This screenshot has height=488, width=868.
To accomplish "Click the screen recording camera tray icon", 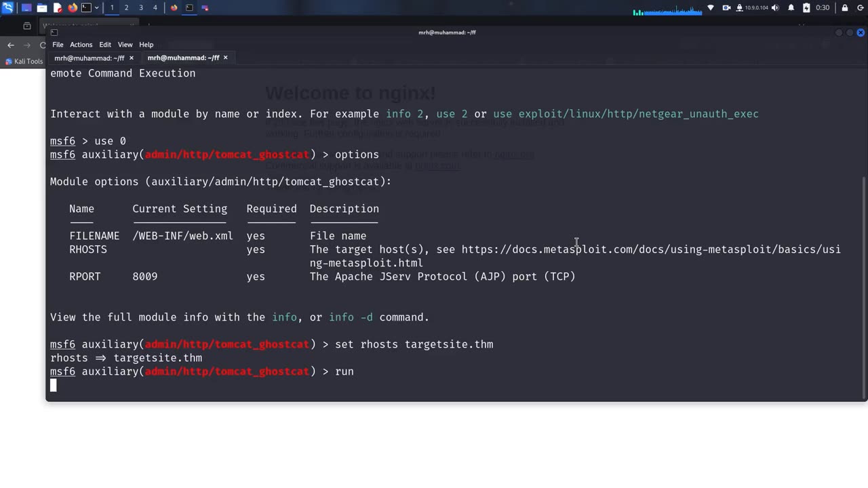I will (726, 7).
